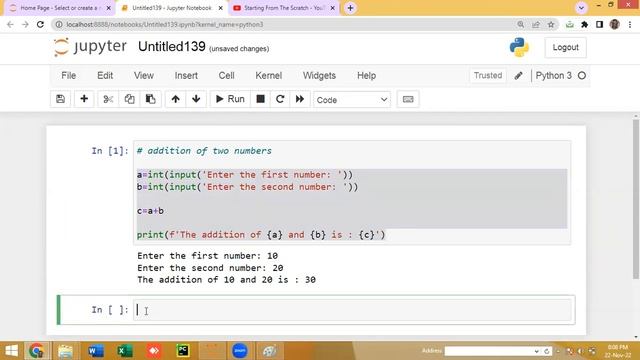Open Zoom from the taskbar
Screen dimensions: 640x360
pyautogui.click(x=240, y=351)
